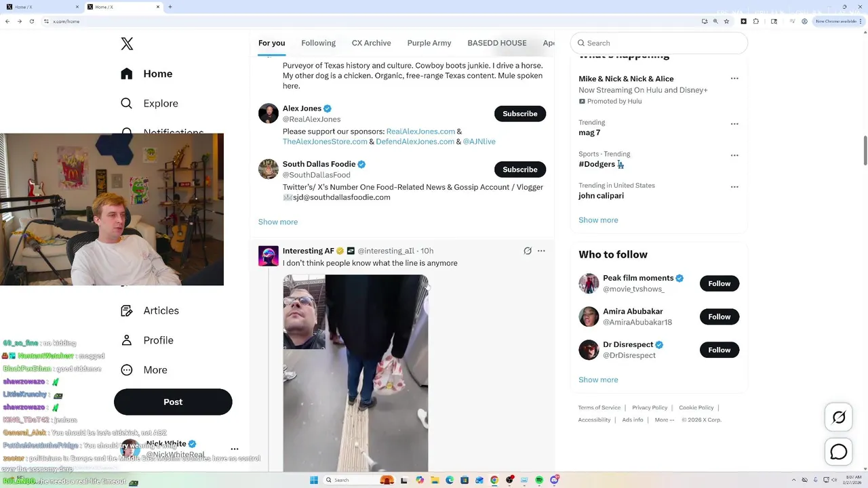Go to Profile in sidebar
Viewport: 868px width, 488px height.
pos(146,340)
